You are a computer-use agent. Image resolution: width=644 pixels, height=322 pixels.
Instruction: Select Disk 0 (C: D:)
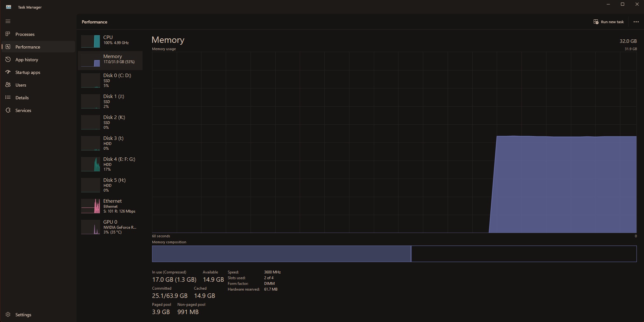[x=110, y=80]
